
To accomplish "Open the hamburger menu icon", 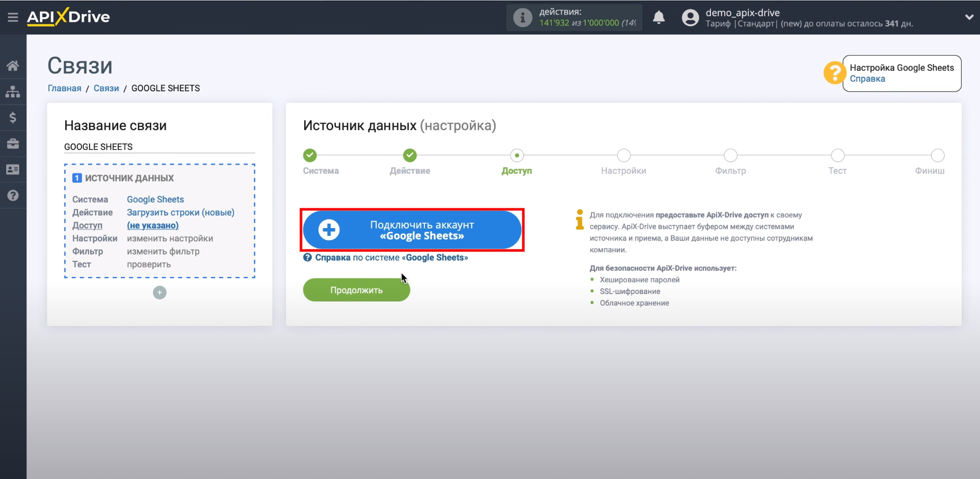I will point(13,17).
